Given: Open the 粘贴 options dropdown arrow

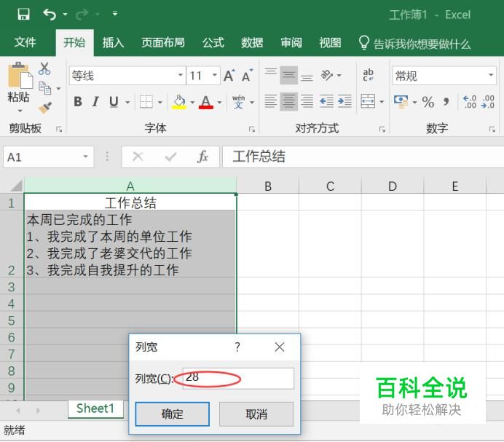Looking at the screenshot, I should tap(20, 111).
